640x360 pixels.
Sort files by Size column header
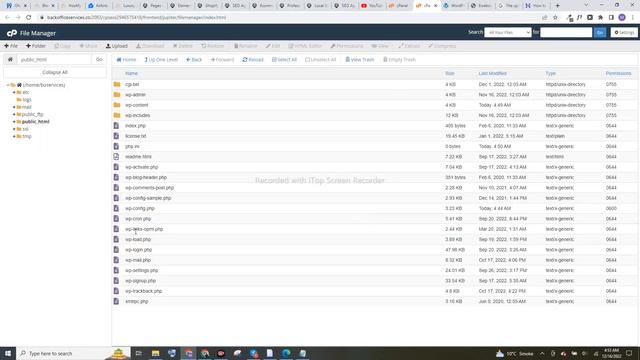click(450, 73)
